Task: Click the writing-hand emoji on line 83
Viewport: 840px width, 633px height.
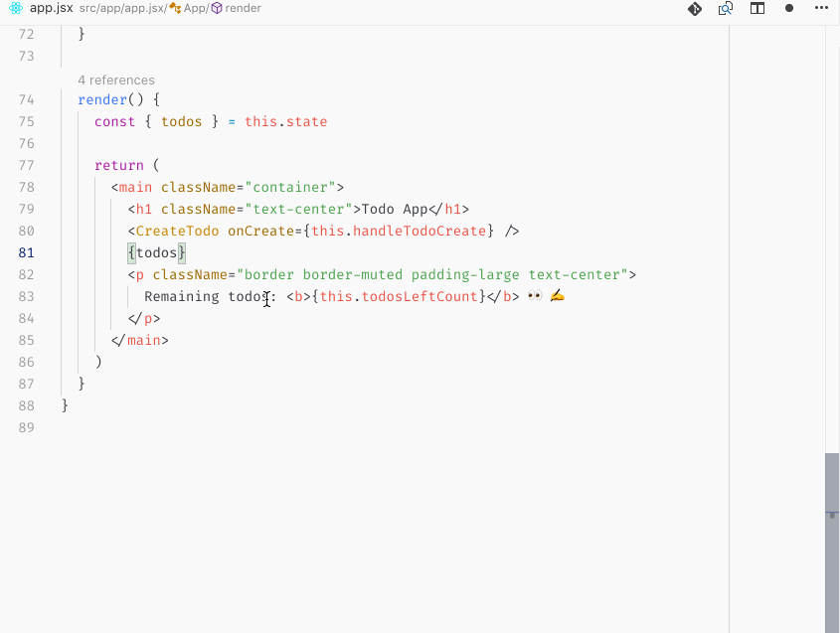Action: coord(557,295)
